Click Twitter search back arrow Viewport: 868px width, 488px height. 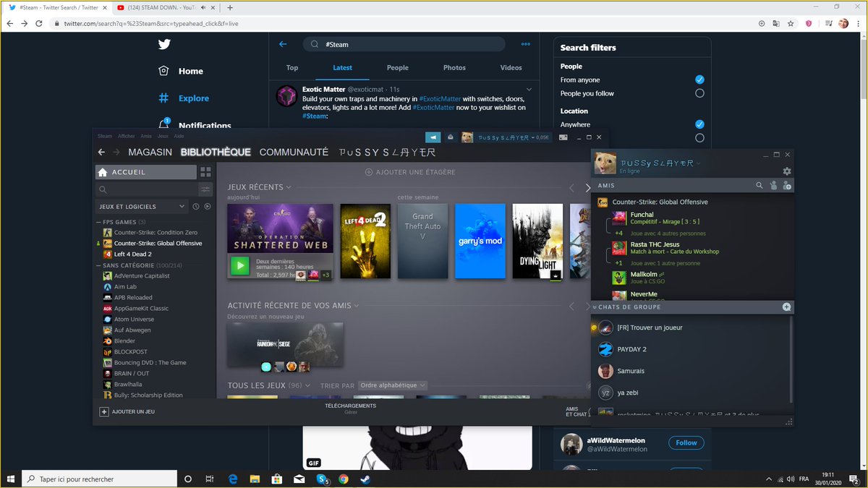coord(283,44)
